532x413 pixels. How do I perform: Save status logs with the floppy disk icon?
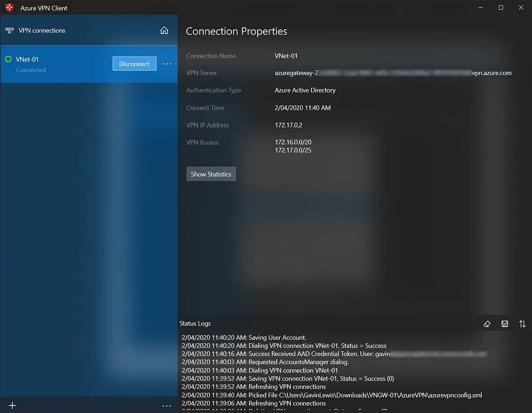tap(505, 324)
